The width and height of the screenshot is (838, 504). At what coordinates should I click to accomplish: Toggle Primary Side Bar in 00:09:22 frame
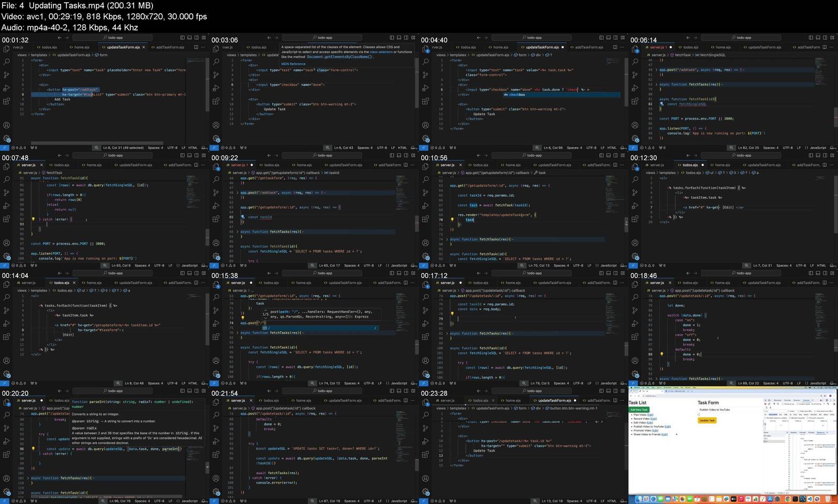pos(392,155)
